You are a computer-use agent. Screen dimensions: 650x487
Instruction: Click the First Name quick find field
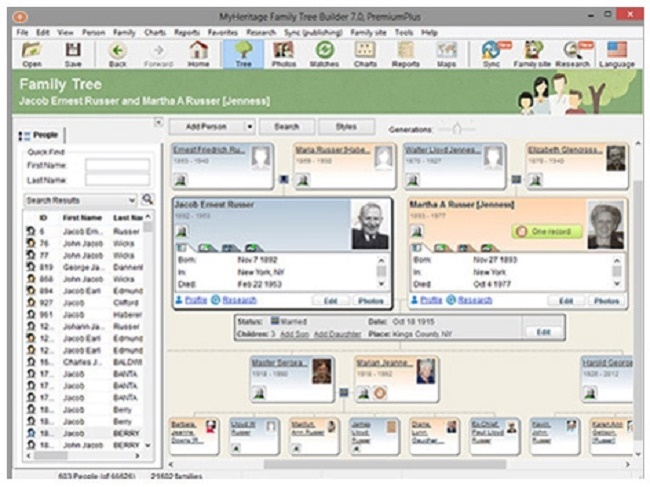tap(118, 165)
